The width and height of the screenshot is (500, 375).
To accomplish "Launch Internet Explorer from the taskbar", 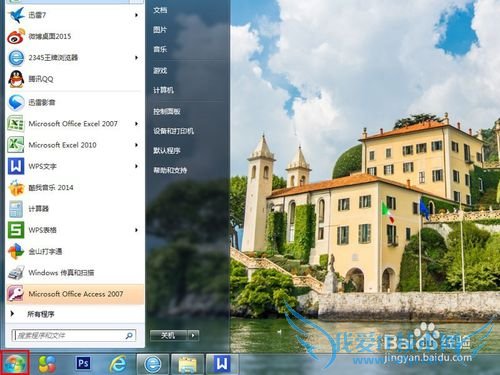I will point(118,363).
